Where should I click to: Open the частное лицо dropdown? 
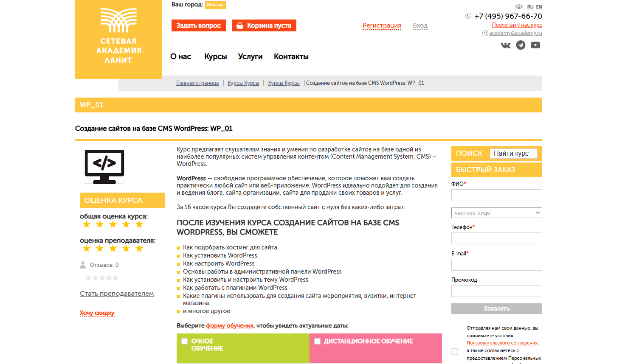497,213
